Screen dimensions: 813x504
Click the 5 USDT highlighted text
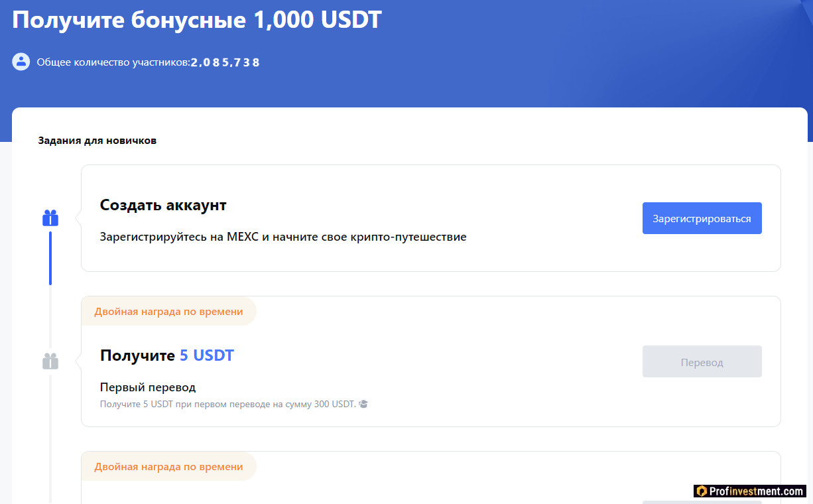click(207, 355)
